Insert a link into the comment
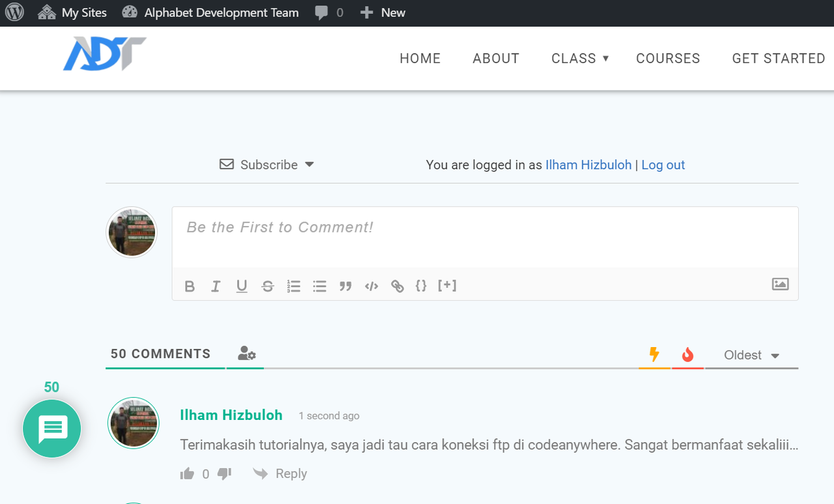Image resolution: width=834 pixels, height=504 pixels. (x=397, y=286)
